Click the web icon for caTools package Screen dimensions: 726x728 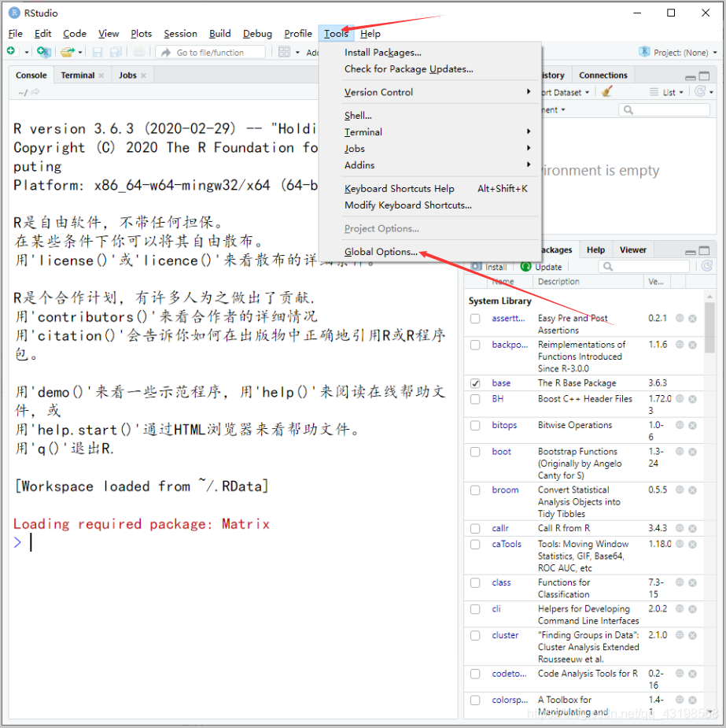tap(680, 544)
